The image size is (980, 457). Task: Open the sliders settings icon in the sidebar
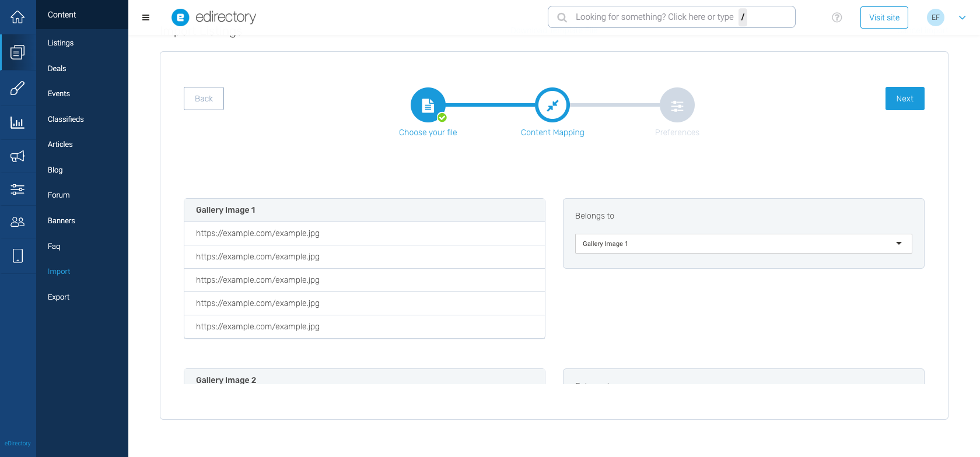point(17,189)
